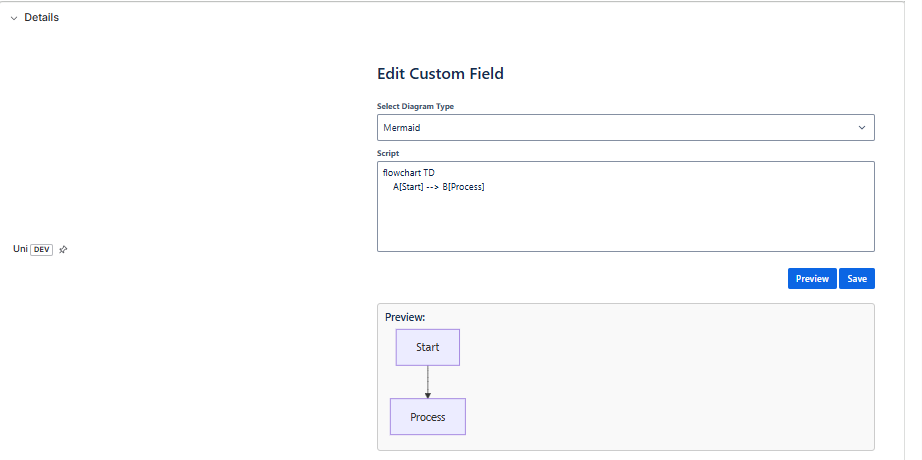The image size is (922, 460).
Task: Open the Select Diagram Type dropdown
Action: pos(625,128)
